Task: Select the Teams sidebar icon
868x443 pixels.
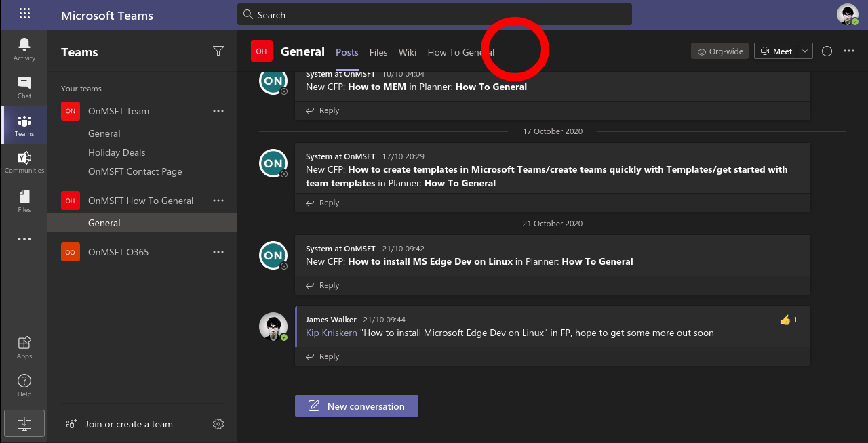Action: click(x=24, y=125)
